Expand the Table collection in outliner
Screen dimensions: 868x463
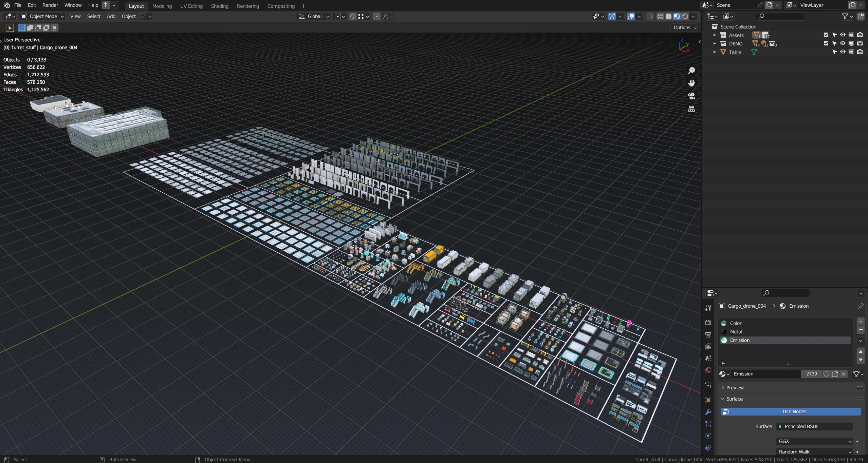tap(715, 52)
